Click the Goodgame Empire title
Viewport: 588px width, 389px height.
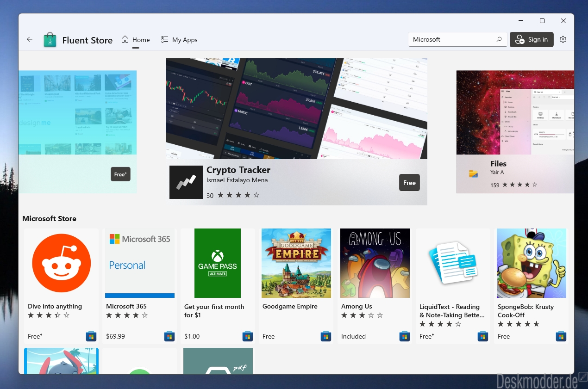290,306
